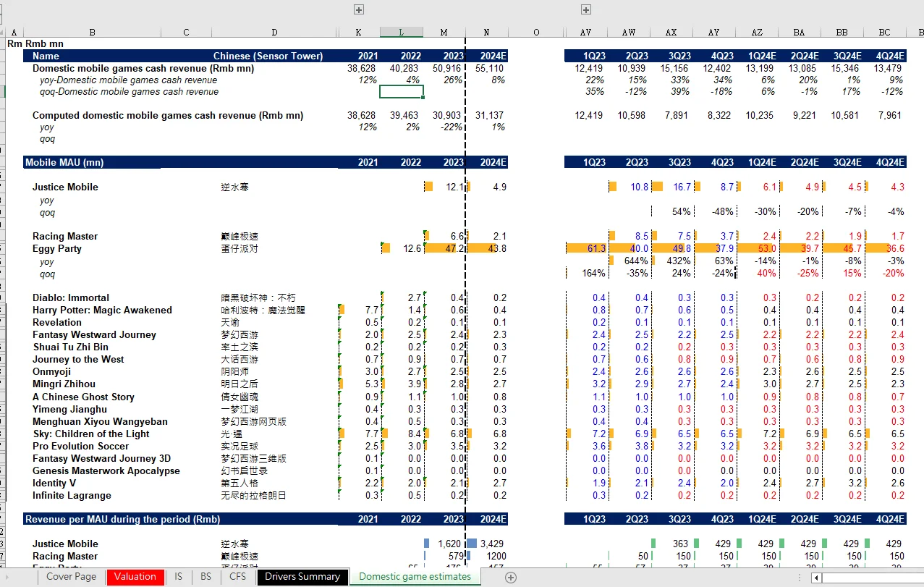The image size is (924, 587).
Task: Open the Cover Page sheet tab
Action: click(x=71, y=577)
